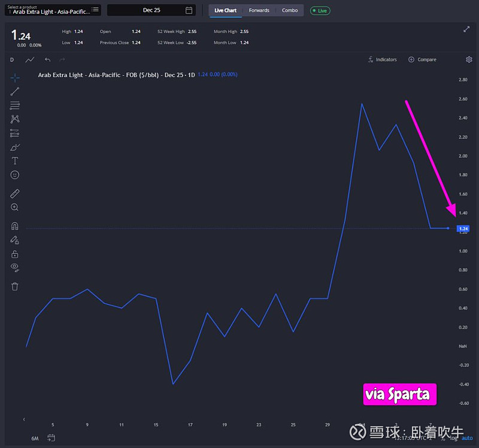The image size is (479, 448).
Task: Open chart settings gear
Action: [469, 60]
